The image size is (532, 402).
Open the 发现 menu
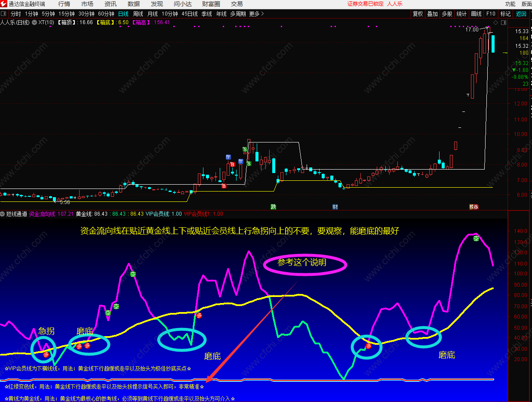click(x=157, y=4)
